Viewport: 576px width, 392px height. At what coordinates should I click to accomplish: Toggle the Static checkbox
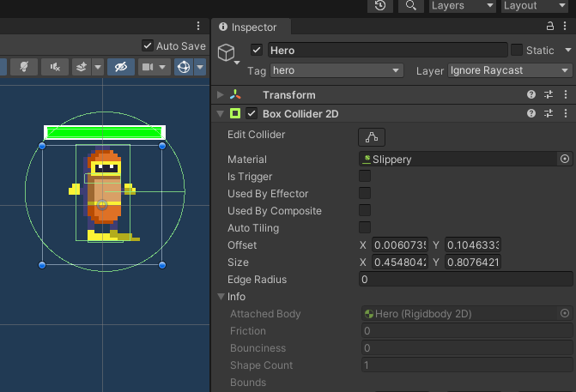click(x=517, y=50)
